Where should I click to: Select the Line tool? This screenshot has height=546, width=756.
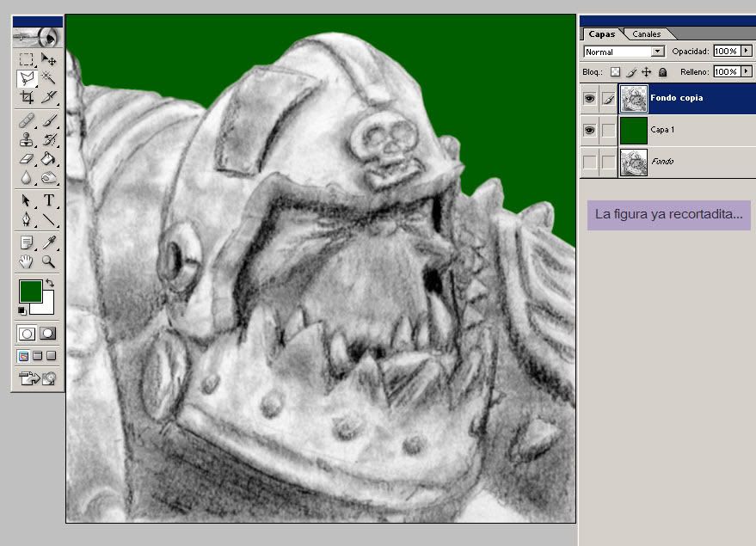click(48, 219)
